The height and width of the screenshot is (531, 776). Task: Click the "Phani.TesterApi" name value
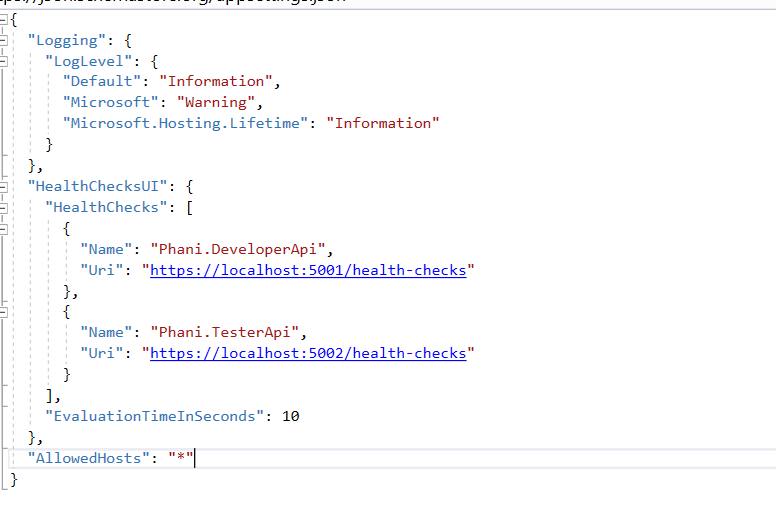pos(224,333)
